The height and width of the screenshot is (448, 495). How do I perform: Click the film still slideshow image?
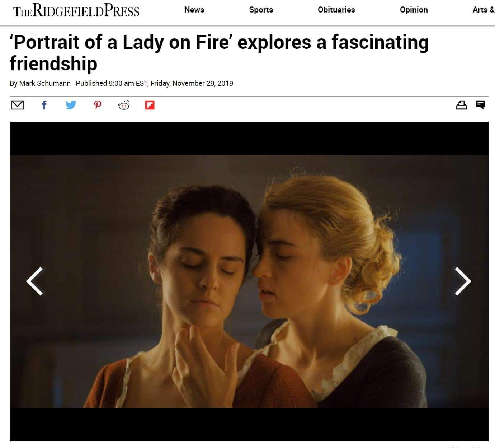pyautogui.click(x=249, y=281)
